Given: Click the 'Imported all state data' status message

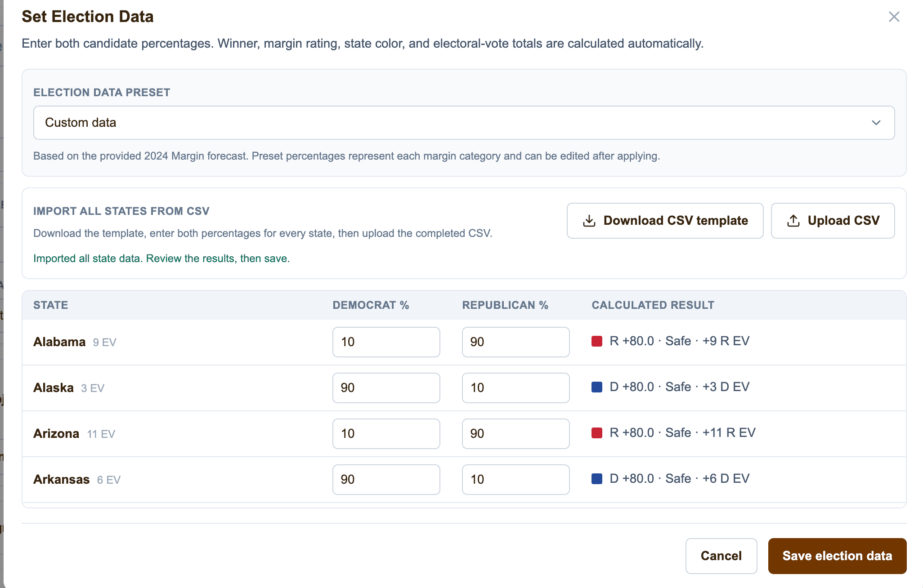Looking at the screenshot, I should pos(161,258).
